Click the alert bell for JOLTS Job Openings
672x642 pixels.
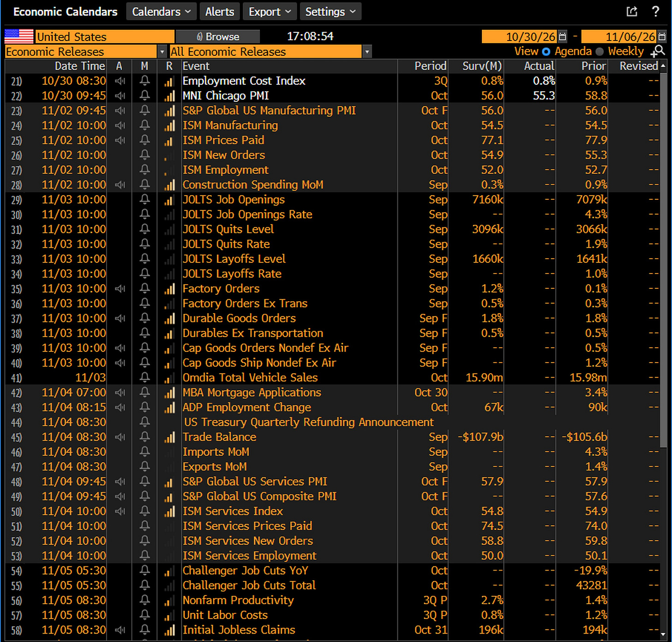point(144,200)
